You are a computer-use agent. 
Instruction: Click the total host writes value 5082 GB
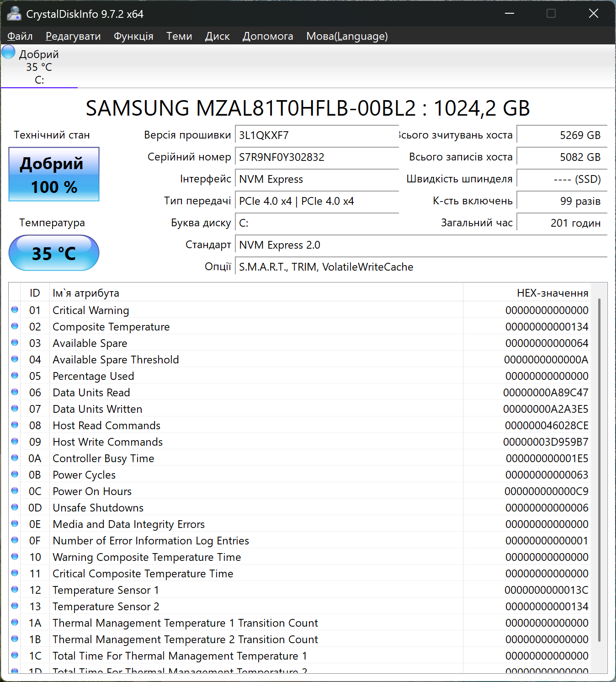[562, 157]
